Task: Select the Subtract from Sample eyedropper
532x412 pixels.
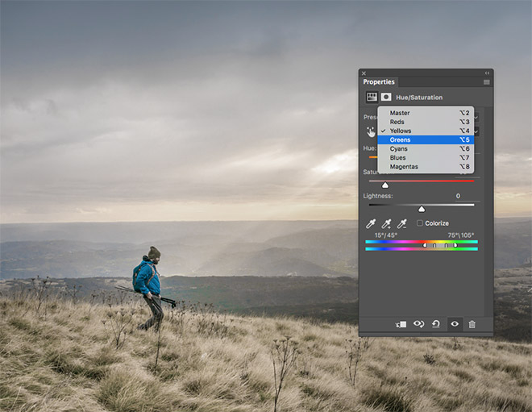Action: pos(401,223)
